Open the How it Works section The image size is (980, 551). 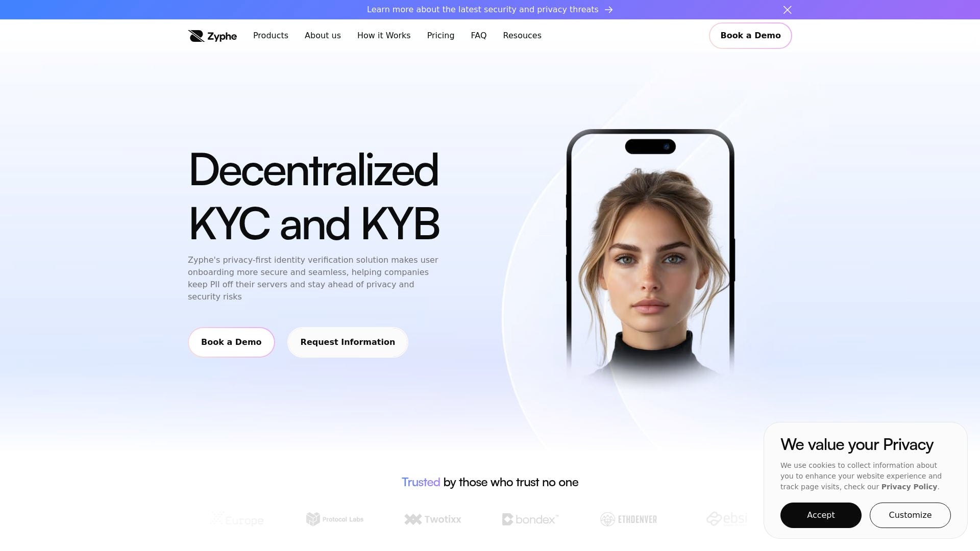(x=384, y=36)
